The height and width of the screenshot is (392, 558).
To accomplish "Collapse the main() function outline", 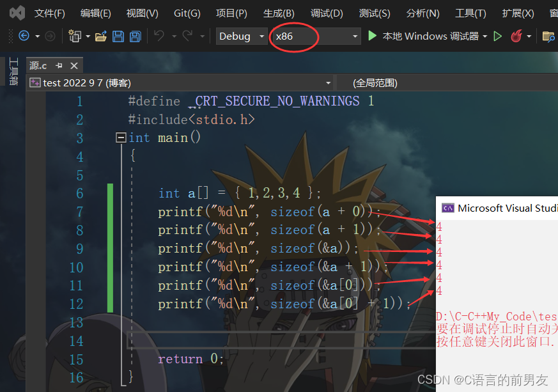I will (x=121, y=137).
